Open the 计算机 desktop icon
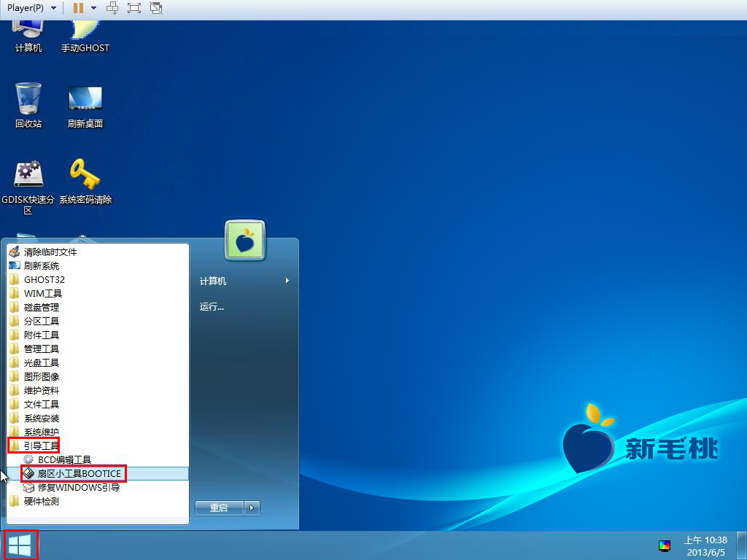747x560 pixels. pyautogui.click(x=28, y=36)
